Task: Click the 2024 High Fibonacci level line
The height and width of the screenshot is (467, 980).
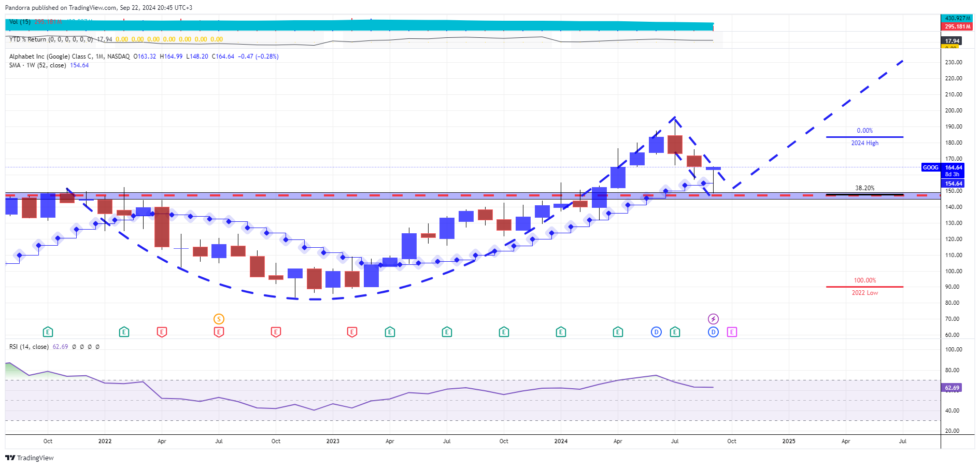Action: (864, 137)
